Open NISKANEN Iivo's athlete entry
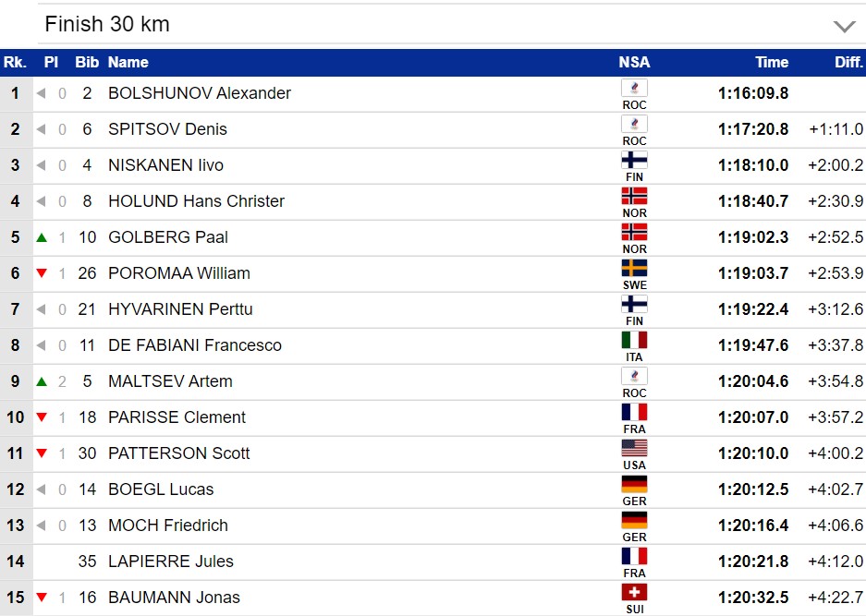 [x=165, y=165]
